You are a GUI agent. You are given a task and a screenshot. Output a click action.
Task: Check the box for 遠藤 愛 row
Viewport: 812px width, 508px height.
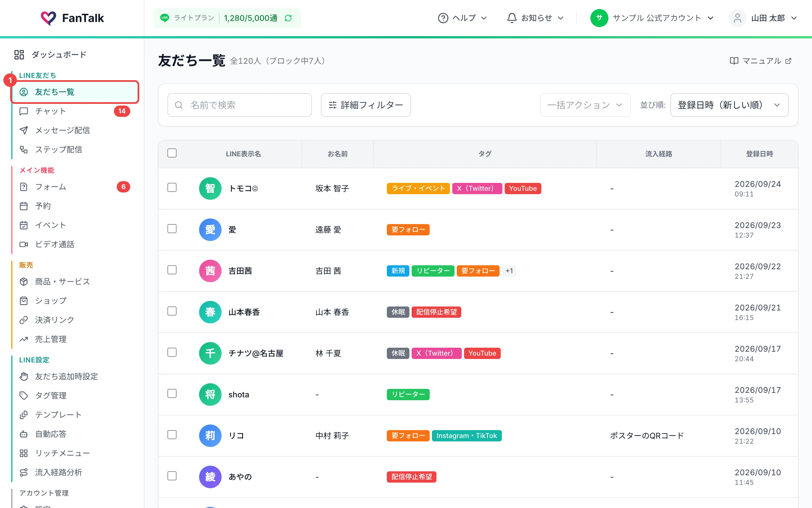click(172, 229)
